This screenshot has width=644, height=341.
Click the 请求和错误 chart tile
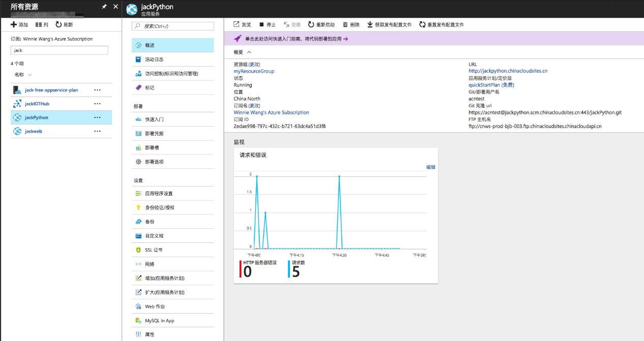[336, 215]
